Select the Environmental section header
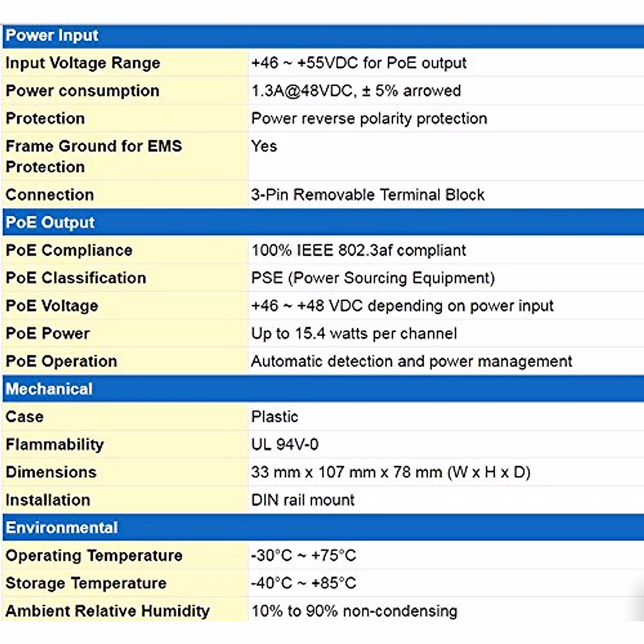 coord(62,528)
